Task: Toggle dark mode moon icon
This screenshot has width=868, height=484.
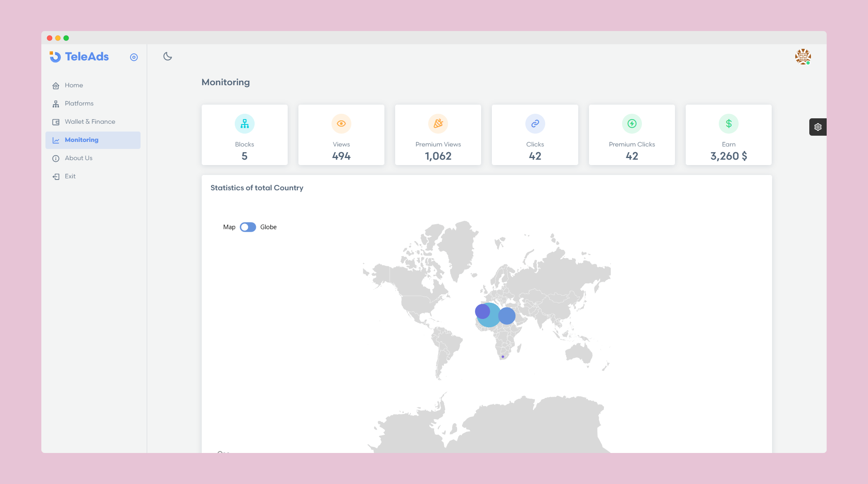Action: point(167,56)
